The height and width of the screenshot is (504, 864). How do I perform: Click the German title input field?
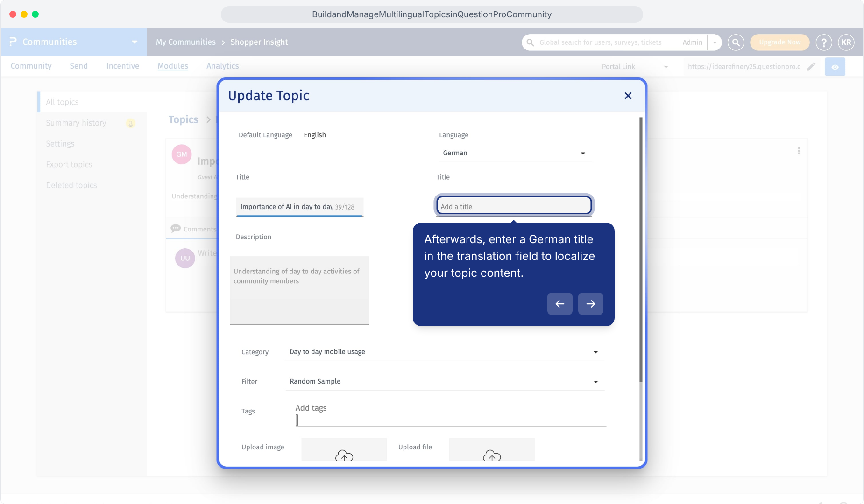[514, 206]
